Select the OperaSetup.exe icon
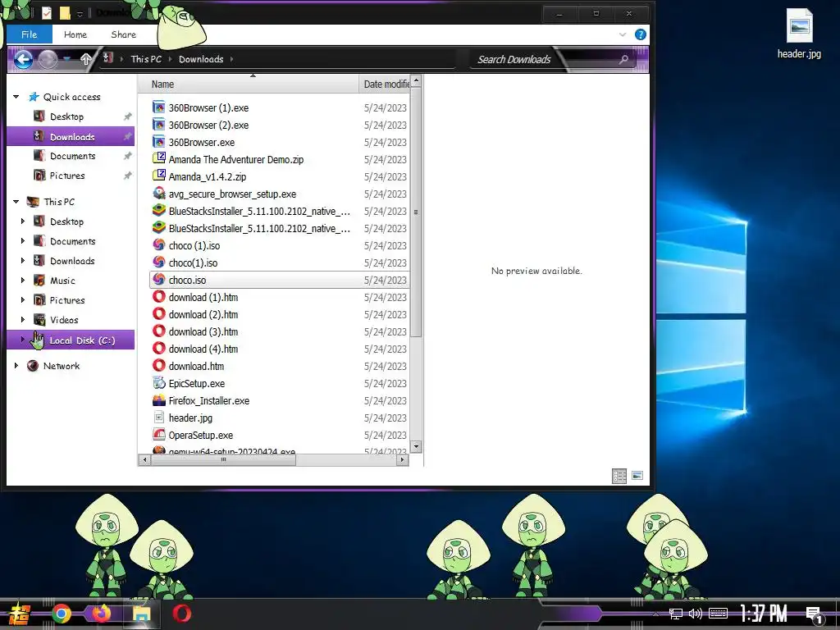The height and width of the screenshot is (630, 840). 158,435
